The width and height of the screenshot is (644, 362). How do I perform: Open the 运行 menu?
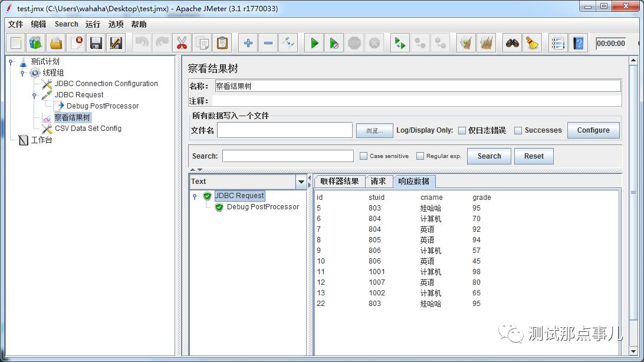tap(93, 24)
